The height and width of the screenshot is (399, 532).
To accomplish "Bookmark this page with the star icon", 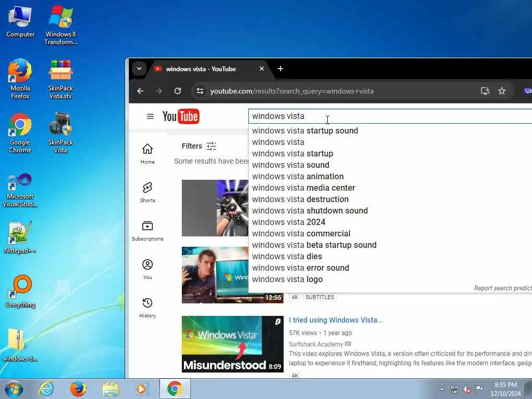I will click(502, 91).
